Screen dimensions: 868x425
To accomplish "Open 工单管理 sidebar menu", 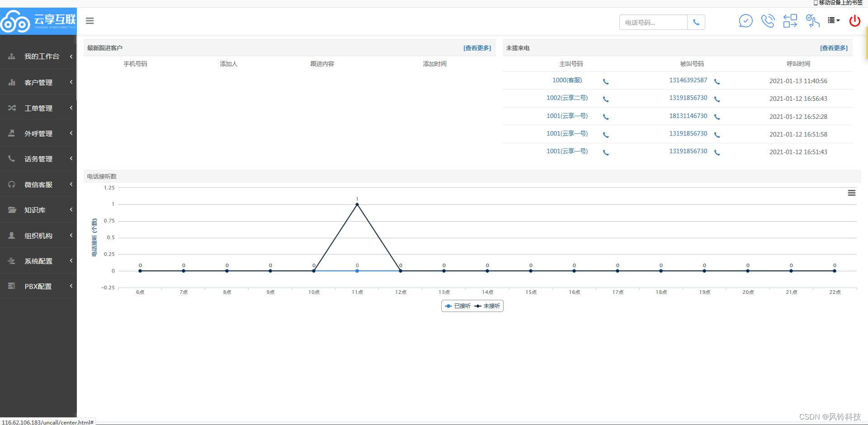I will 38,108.
